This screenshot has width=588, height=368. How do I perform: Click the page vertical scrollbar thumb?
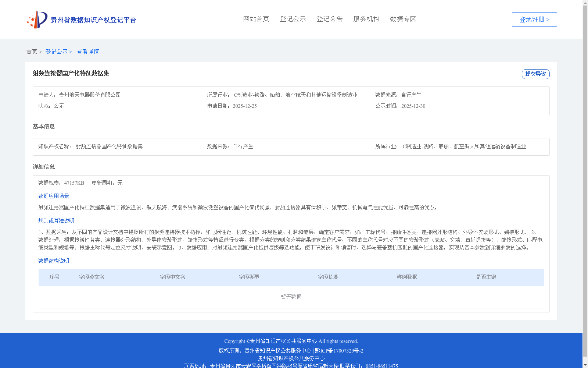(585, 181)
